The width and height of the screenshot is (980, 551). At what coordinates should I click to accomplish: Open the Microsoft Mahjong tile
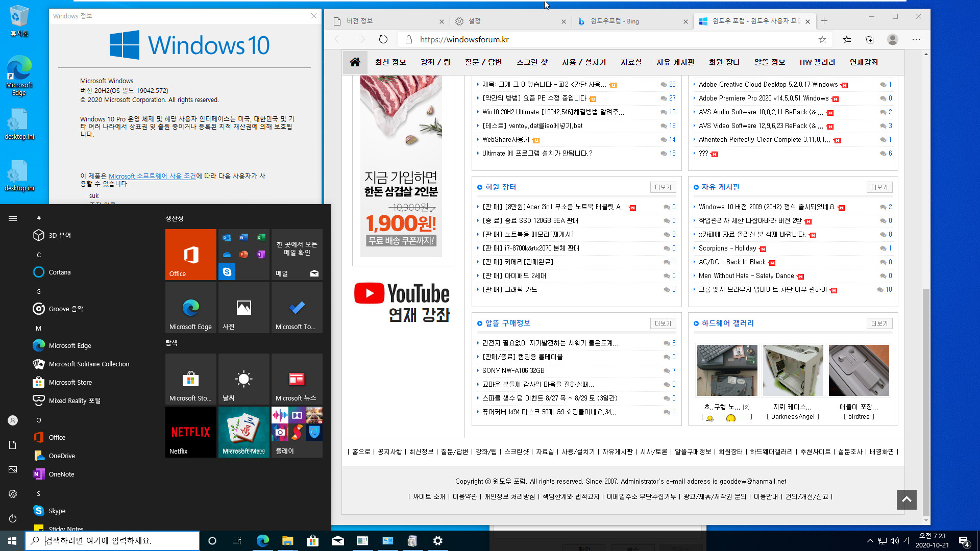pyautogui.click(x=244, y=432)
